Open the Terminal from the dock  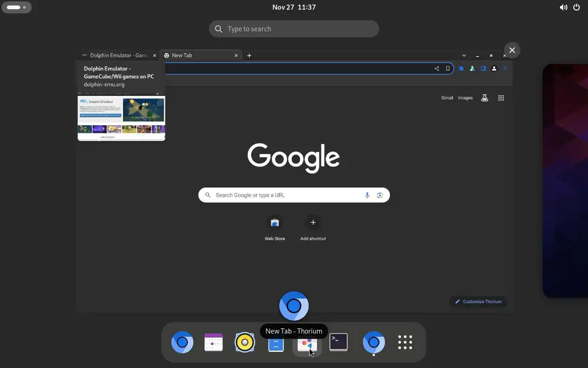point(339,342)
